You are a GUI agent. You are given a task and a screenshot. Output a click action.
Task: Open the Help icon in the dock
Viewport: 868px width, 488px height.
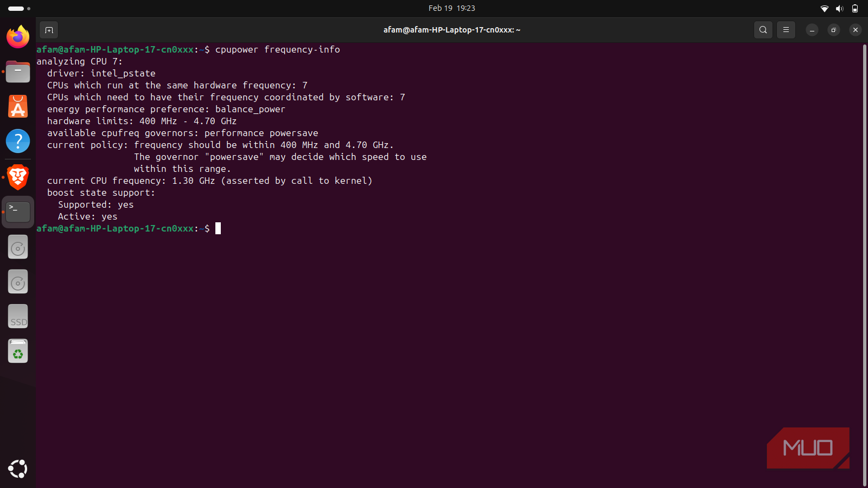(x=18, y=141)
